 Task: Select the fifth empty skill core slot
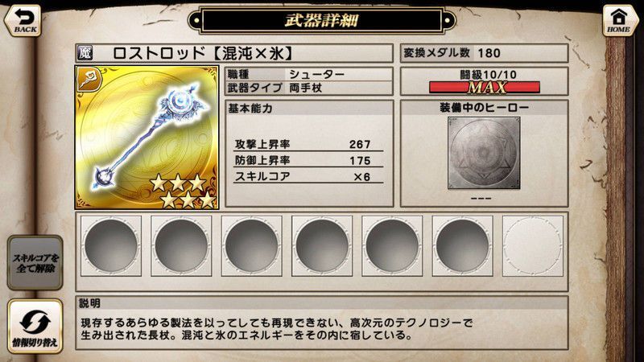pyautogui.click(x=392, y=246)
